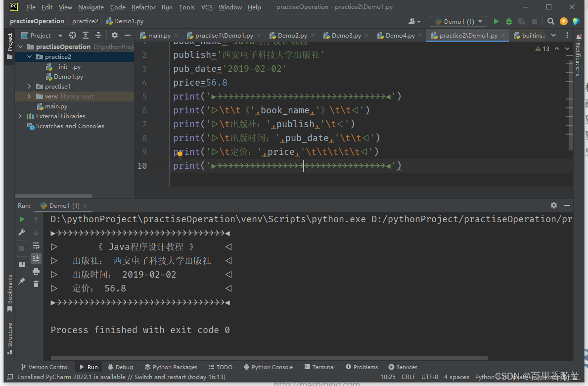Hide the Project tool window
This screenshot has width=588, height=386.
128,35
